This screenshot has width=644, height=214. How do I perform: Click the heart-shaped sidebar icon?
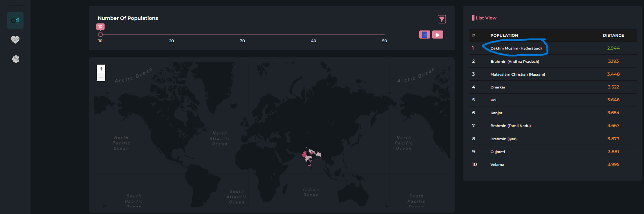(15, 40)
